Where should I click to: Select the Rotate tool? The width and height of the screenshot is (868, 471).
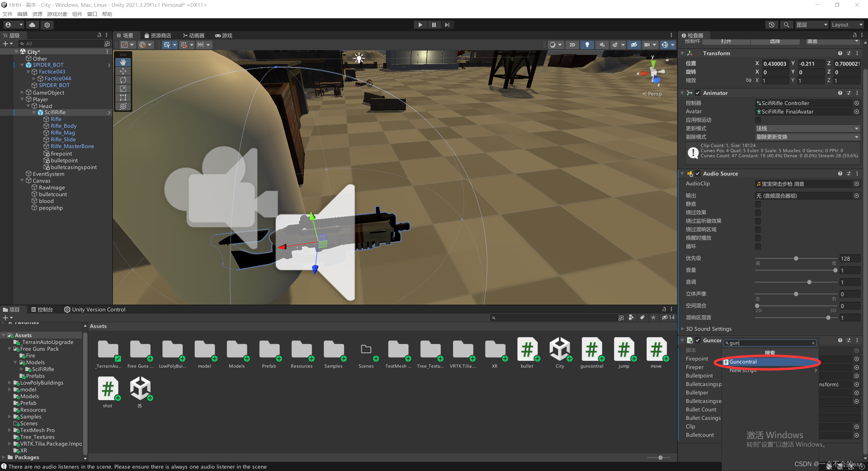tap(123, 80)
